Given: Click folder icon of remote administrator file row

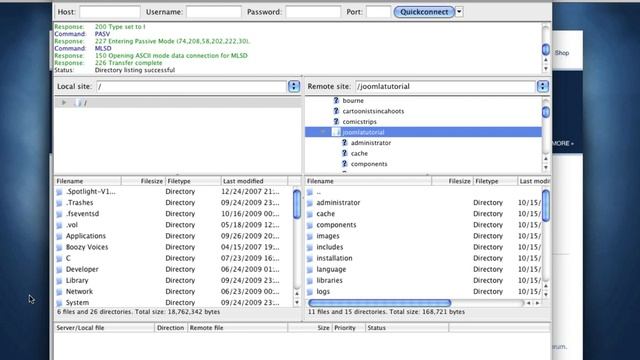Looking at the screenshot, I should click(x=310, y=203).
